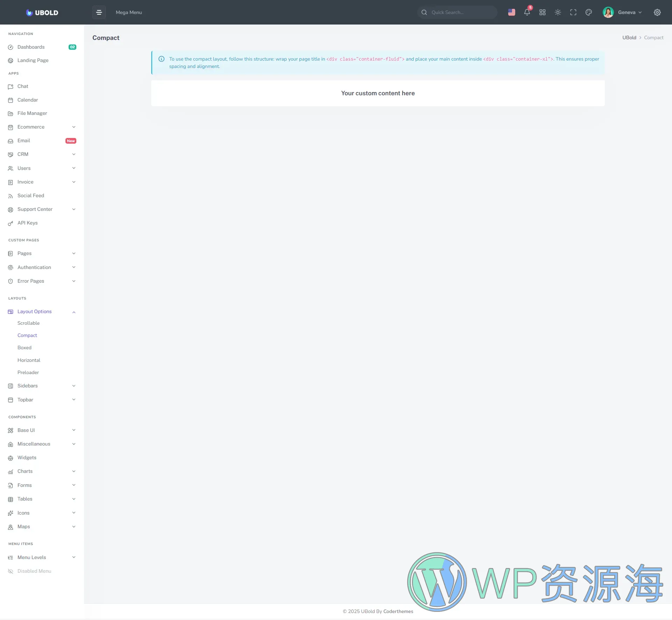Open the Mega Menu
This screenshot has height=620, width=672.
click(128, 12)
